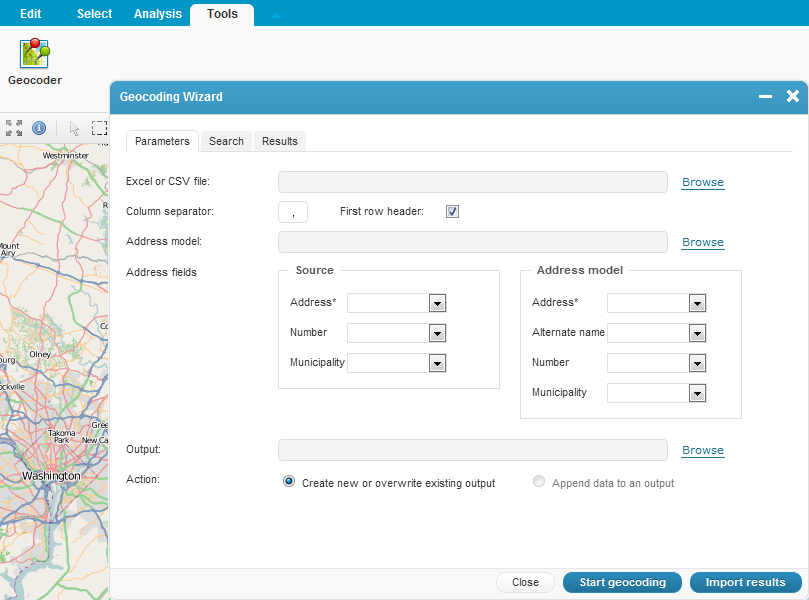
Task: Open the Municipality dropdown in Address model
Action: (x=697, y=392)
